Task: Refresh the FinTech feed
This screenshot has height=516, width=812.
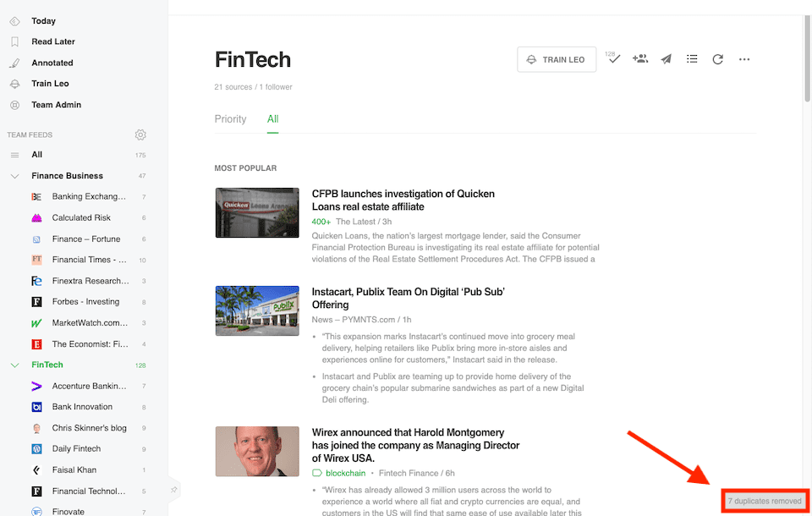Action: pyautogui.click(x=718, y=59)
